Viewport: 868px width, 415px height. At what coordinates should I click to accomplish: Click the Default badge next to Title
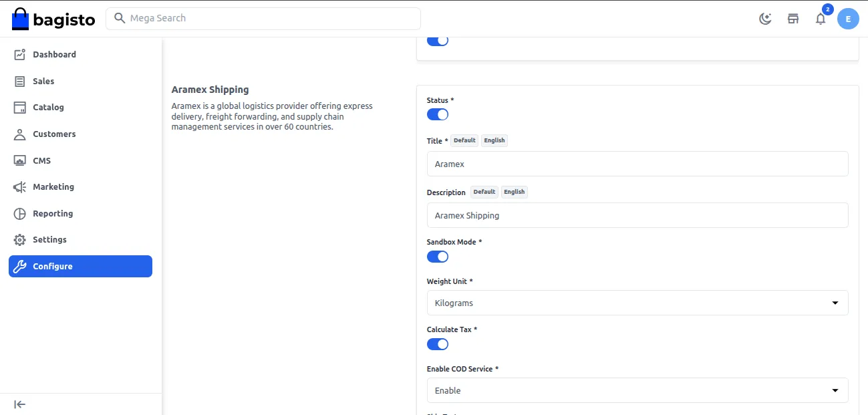464,140
